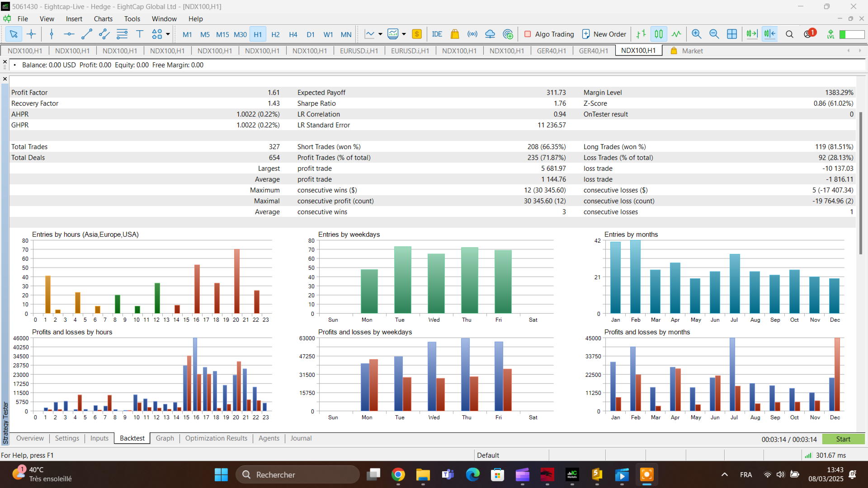Switch to the Optimization Results tab
Screen dimensions: 868x488
coord(216,438)
